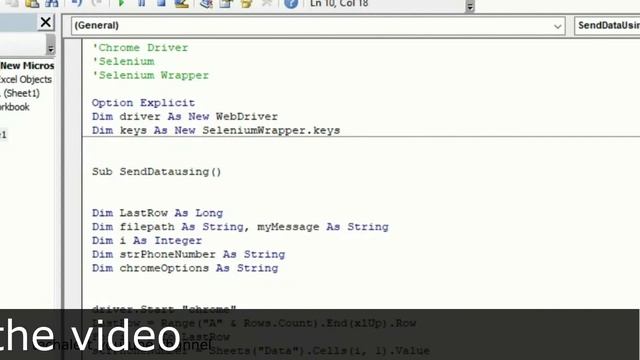
Task: Click the Dim strPhoneNumber As String line
Action: click(189, 255)
